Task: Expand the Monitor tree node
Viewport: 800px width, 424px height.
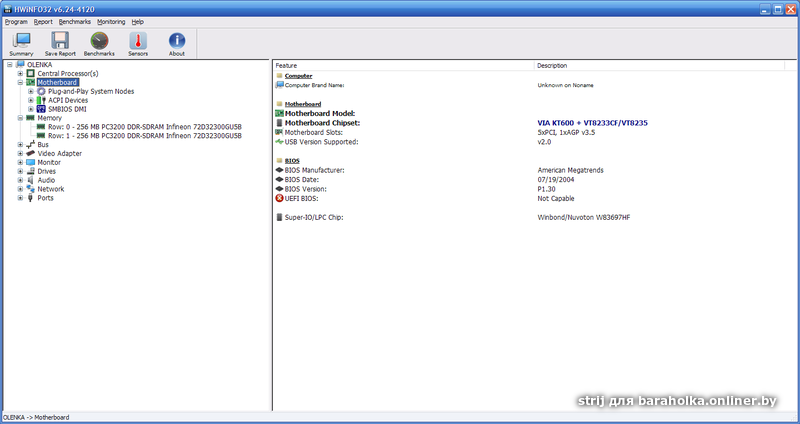Action: coord(20,162)
